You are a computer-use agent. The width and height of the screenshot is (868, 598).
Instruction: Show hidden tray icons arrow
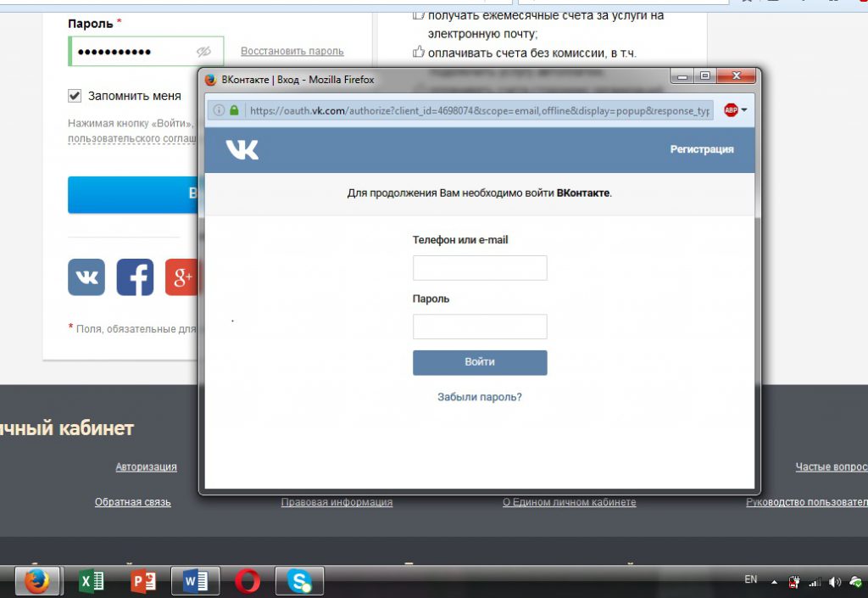pyautogui.click(x=773, y=582)
